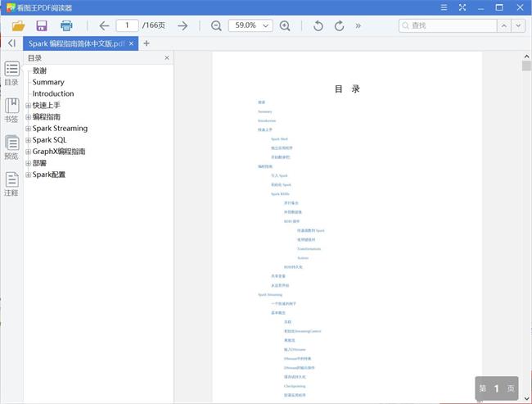Rotate the page counterclockwise
This screenshot has width=532, height=404.
318,25
